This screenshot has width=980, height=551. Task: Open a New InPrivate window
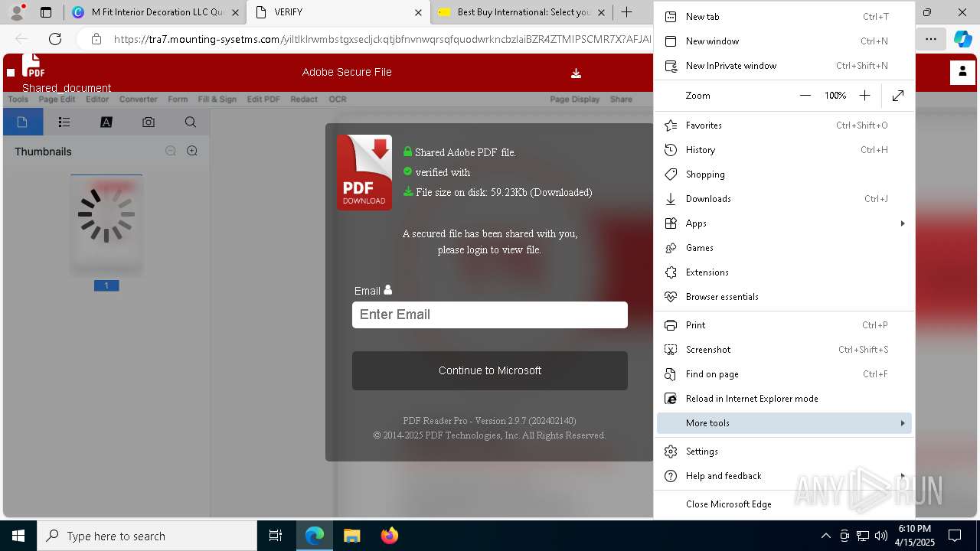click(x=784, y=66)
